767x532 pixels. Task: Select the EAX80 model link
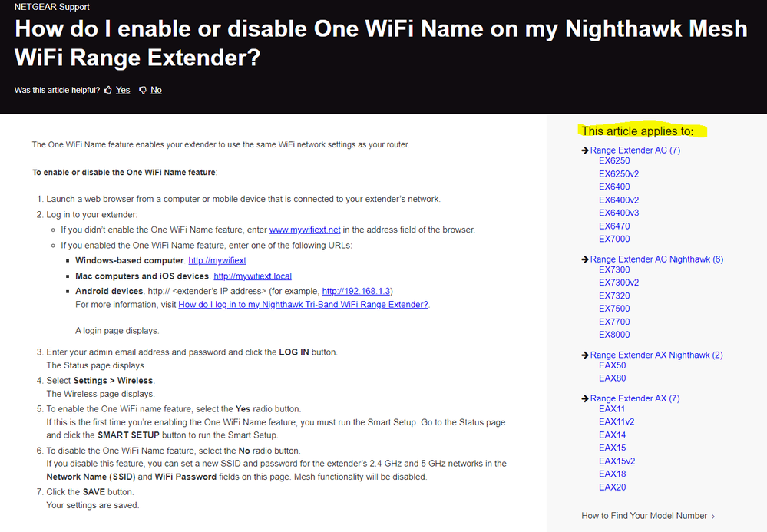point(613,378)
